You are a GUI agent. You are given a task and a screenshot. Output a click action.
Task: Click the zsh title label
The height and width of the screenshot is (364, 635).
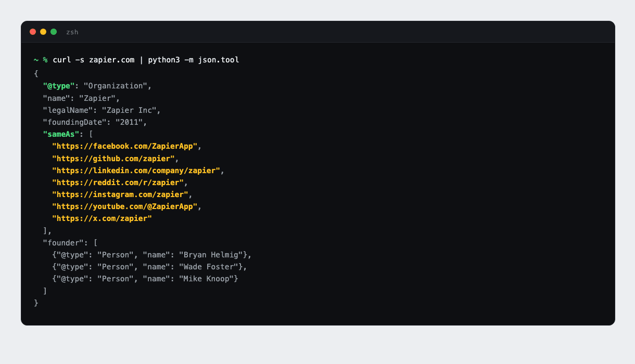point(72,32)
